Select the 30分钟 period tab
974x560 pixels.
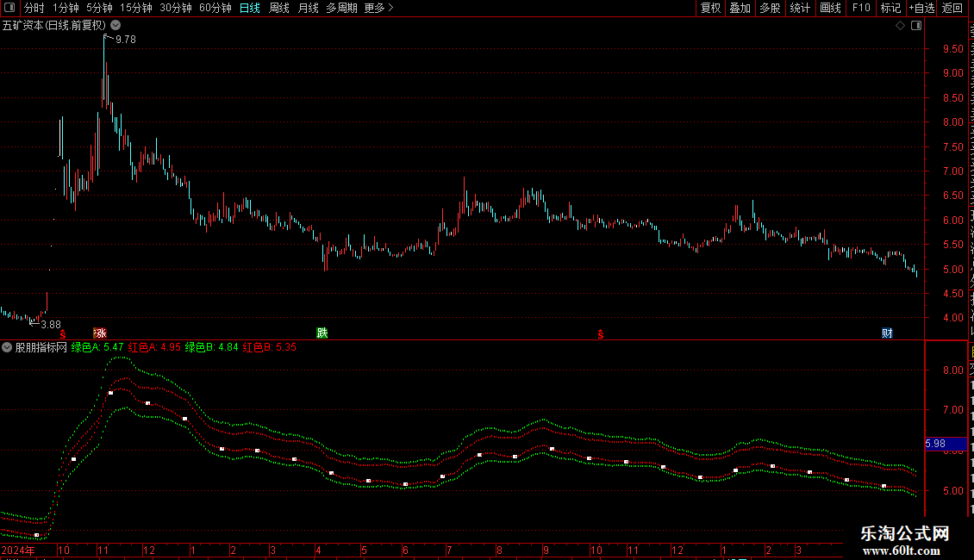point(175,8)
